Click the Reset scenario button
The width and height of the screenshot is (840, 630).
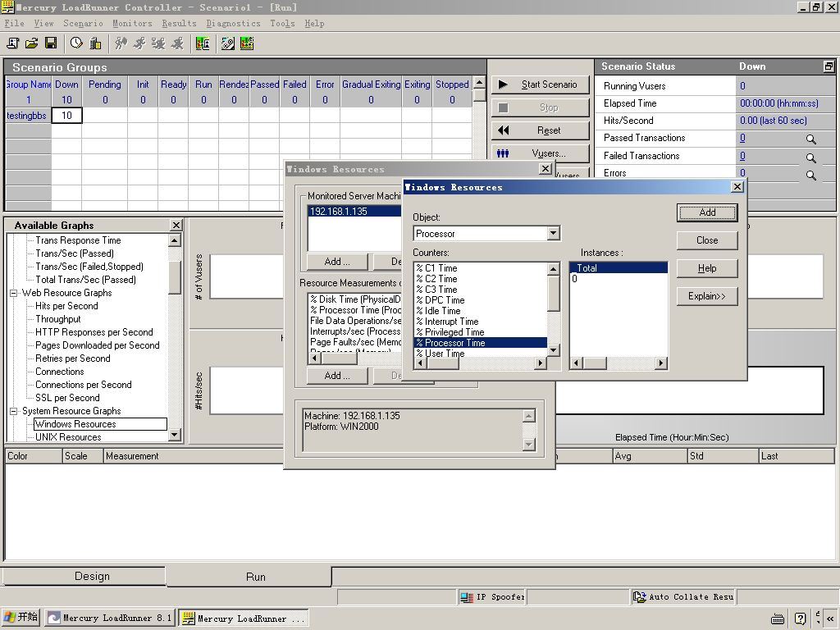click(540, 130)
